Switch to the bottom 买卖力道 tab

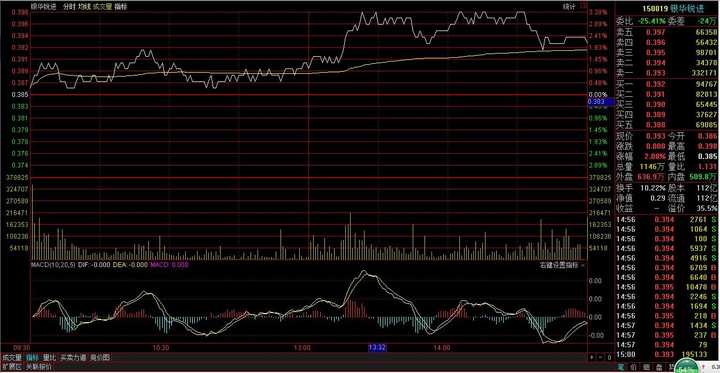click(73, 357)
